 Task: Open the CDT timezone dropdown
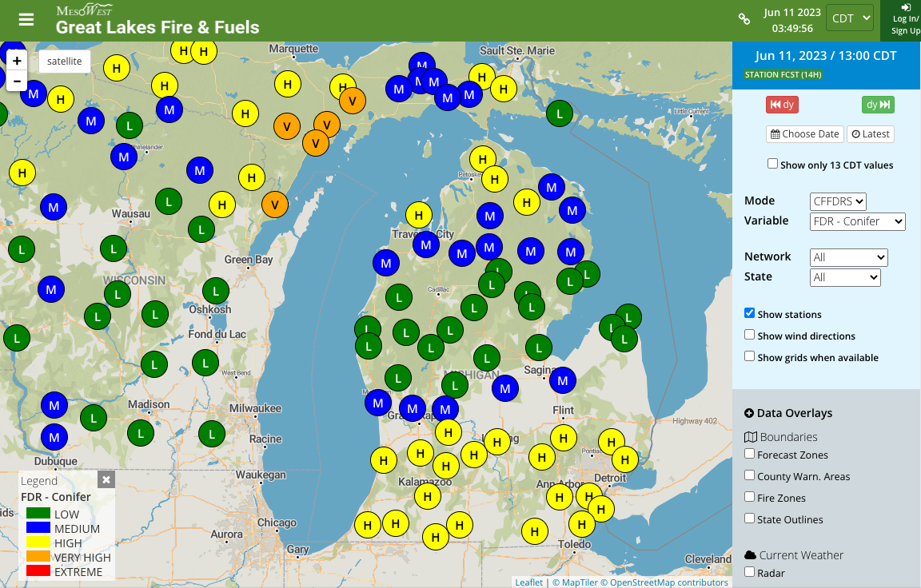click(x=849, y=18)
